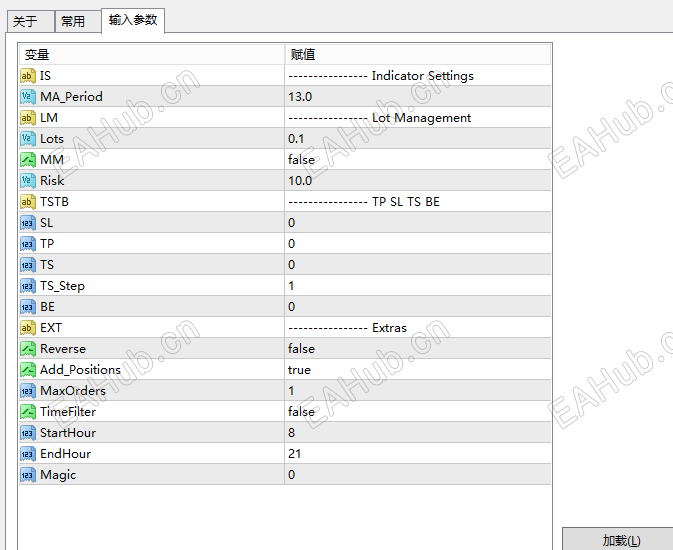This screenshot has width=673, height=550.
Task: Click the boolean icon beside MM
Action: pos(28,160)
